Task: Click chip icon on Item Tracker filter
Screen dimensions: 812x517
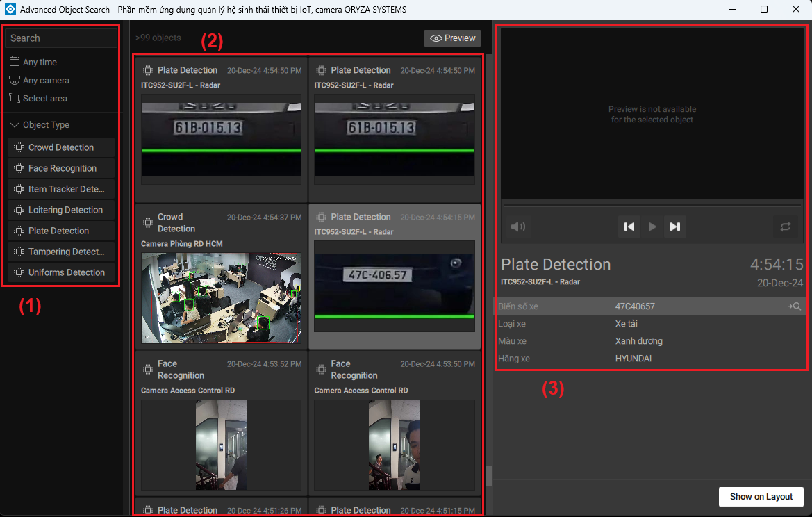Action: pyautogui.click(x=19, y=189)
